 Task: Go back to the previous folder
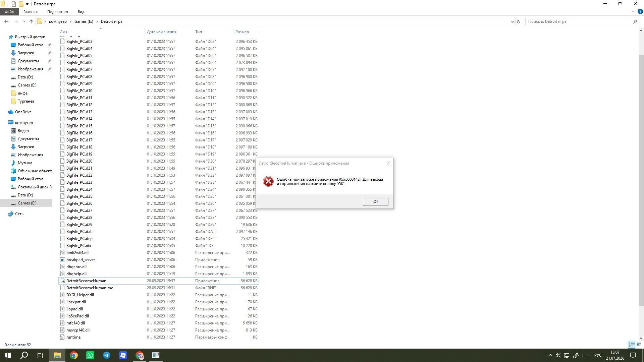[x=6, y=21]
